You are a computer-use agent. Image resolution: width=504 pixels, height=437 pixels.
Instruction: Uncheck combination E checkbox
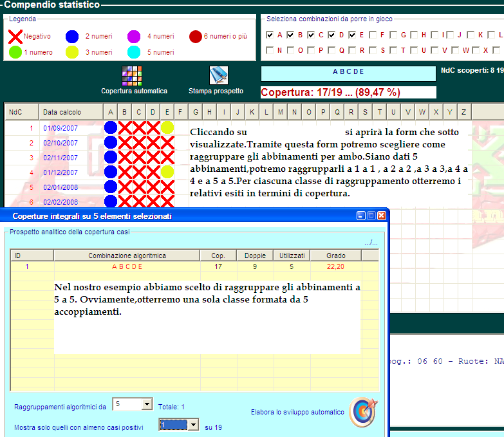click(x=352, y=35)
